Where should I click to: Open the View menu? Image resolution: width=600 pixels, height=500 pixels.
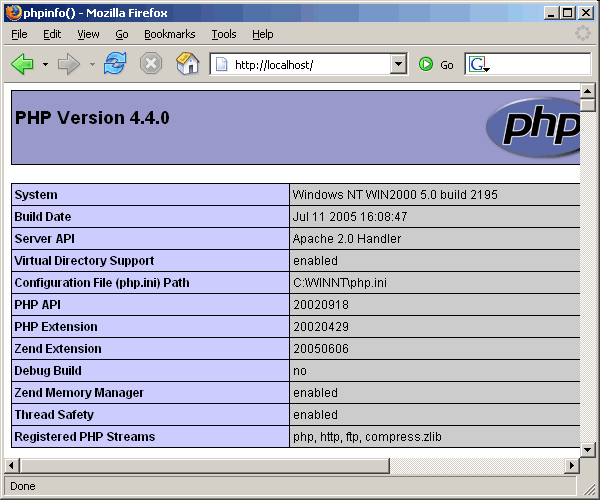(88, 34)
